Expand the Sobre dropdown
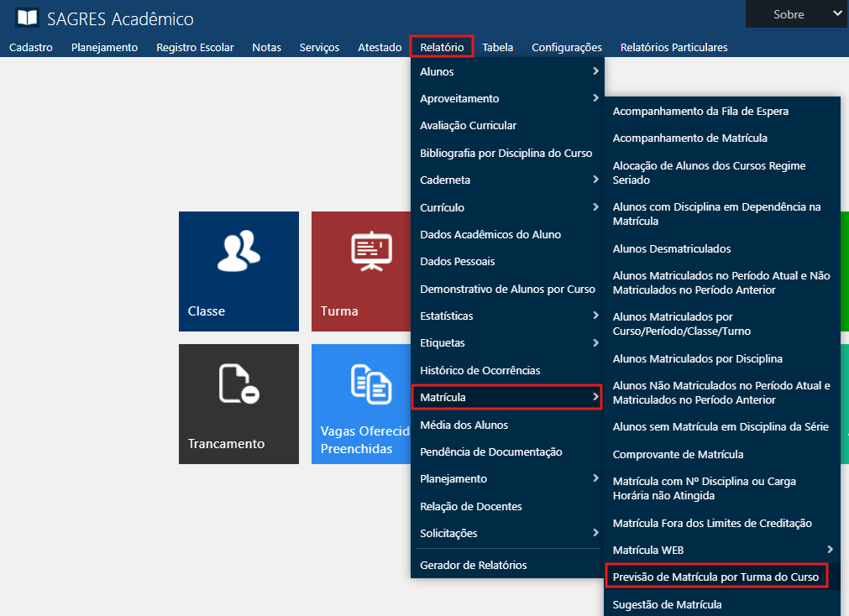Viewport: 849px width, 616px height. coord(796,14)
